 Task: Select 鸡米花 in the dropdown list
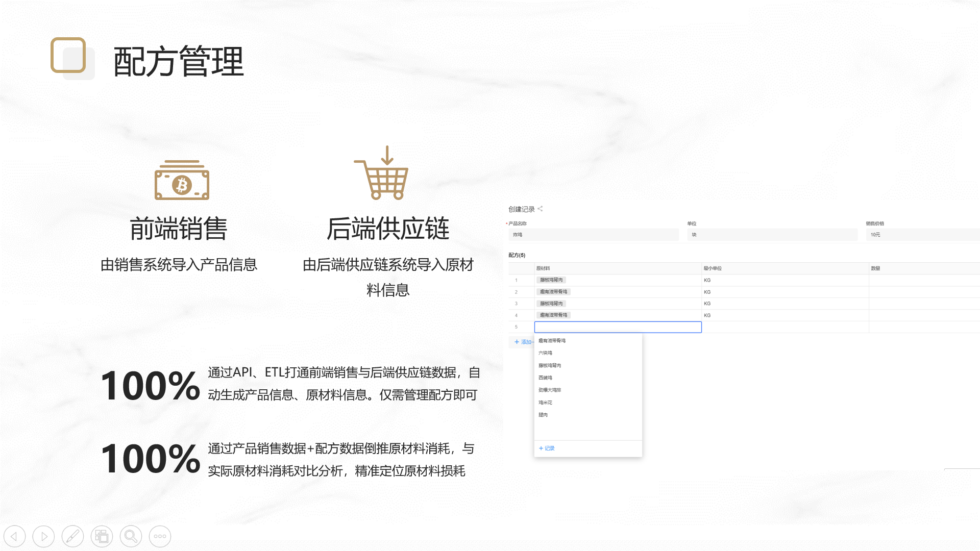click(545, 403)
